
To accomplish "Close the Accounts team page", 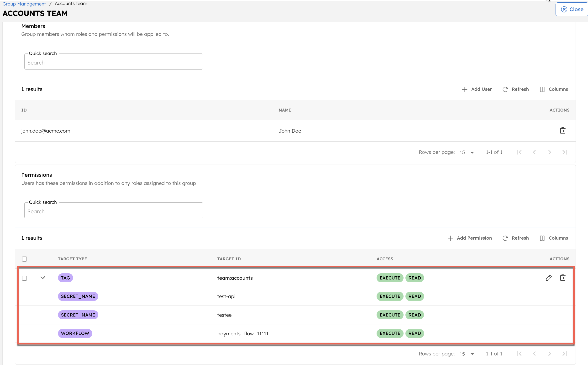I will coord(572,9).
